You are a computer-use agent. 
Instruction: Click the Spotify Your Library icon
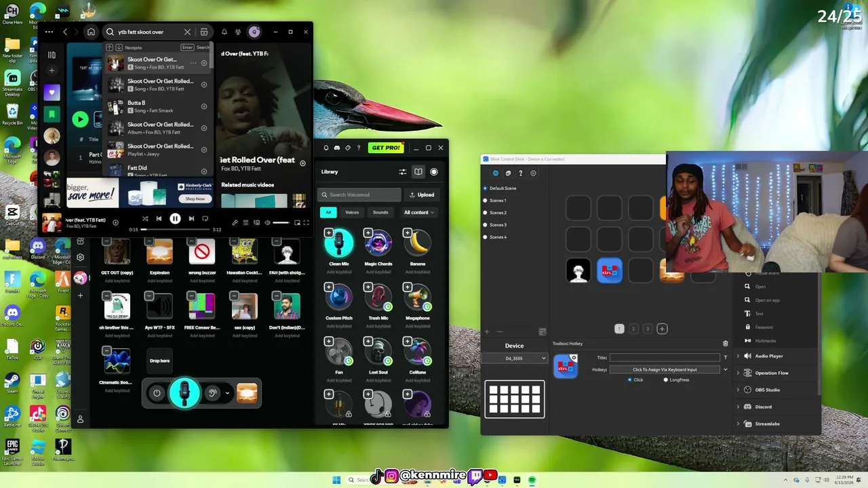coord(52,55)
